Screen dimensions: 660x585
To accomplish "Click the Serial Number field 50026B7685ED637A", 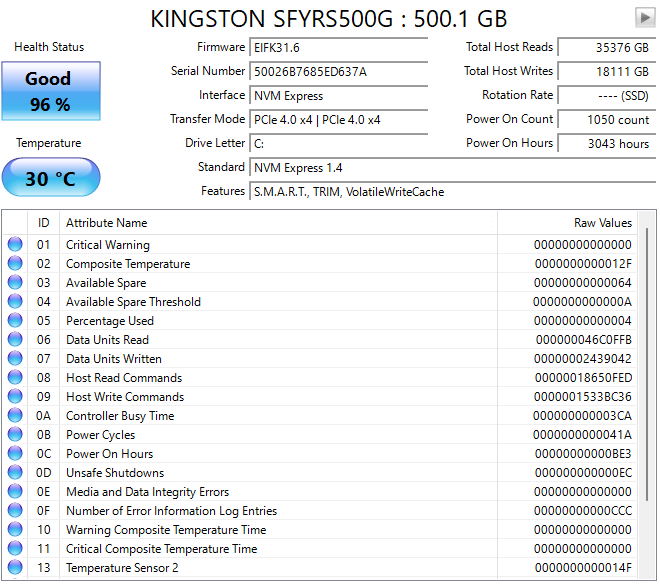I will click(339, 72).
